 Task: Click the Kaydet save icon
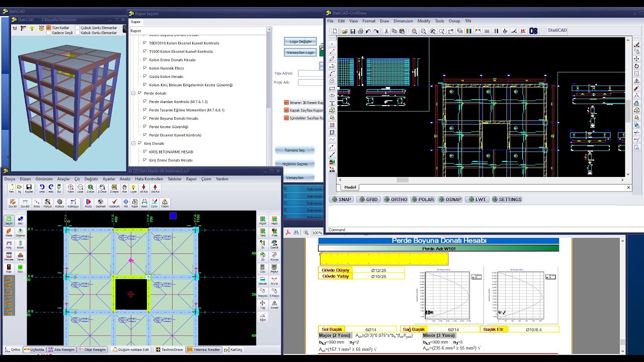[29, 189]
